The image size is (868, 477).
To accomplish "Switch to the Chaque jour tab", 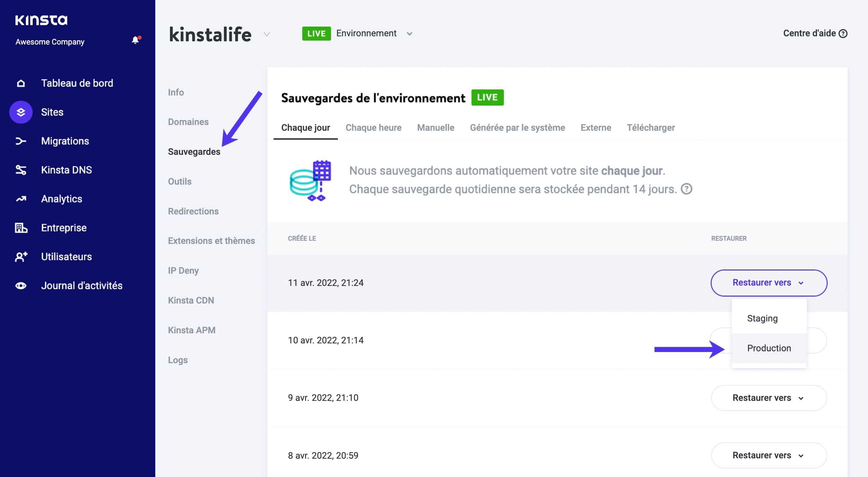I will (306, 128).
